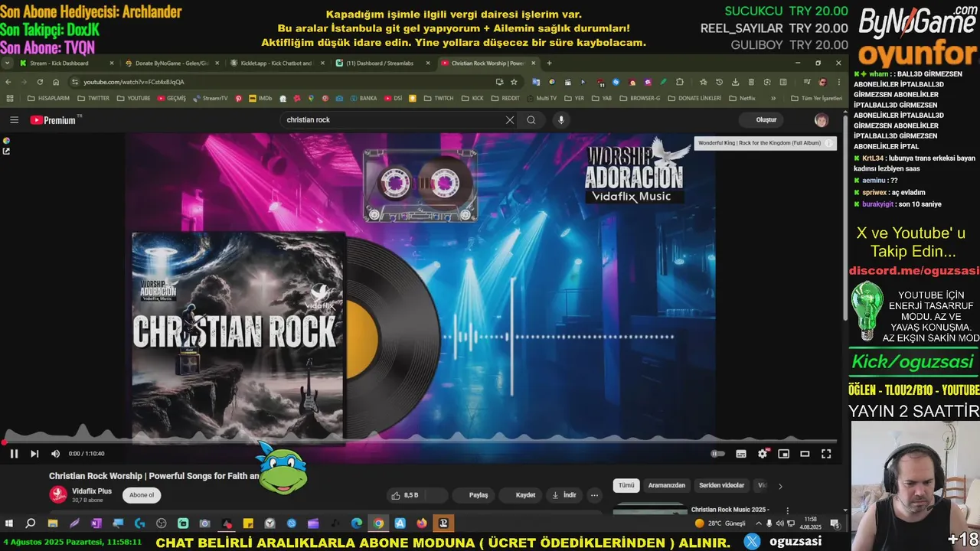Screen dimensions: 980x551
Task: Bookmark this page with the star icon
Action: (x=514, y=82)
